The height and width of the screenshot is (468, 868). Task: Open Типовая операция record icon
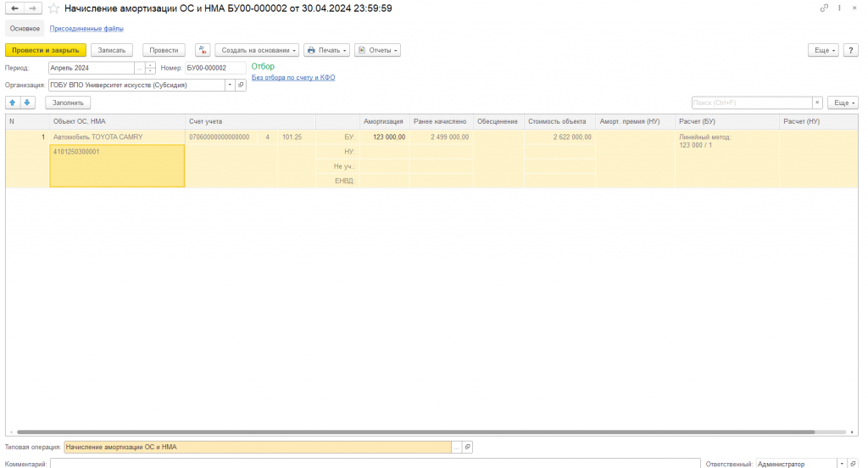(x=467, y=447)
